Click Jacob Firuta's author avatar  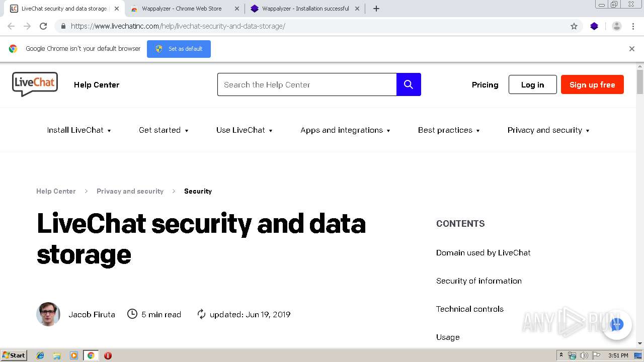48,314
